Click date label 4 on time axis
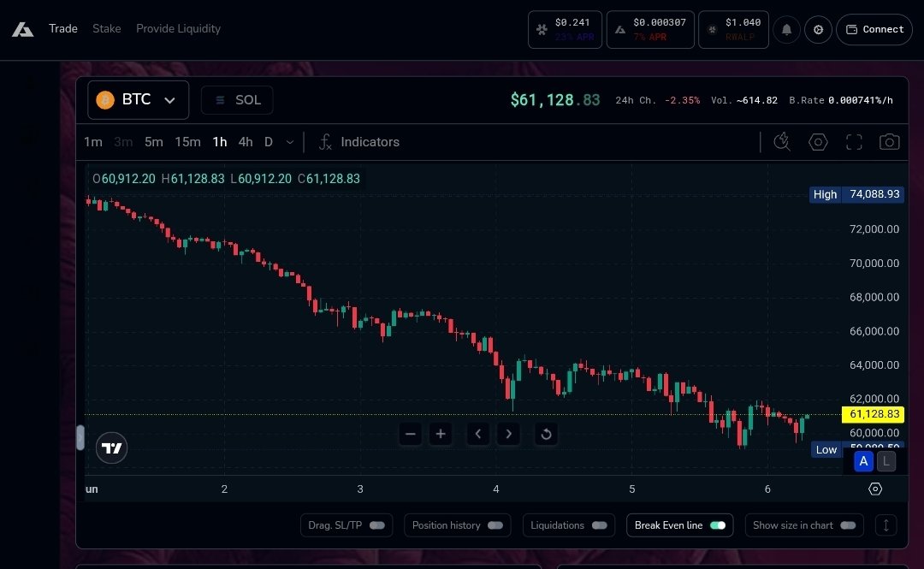This screenshot has height=569, width=924. coord(496,489)
